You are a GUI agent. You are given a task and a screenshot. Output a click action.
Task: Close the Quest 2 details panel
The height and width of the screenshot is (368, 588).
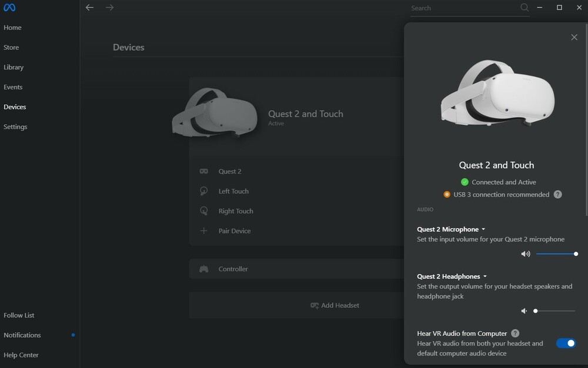point(574,37)
